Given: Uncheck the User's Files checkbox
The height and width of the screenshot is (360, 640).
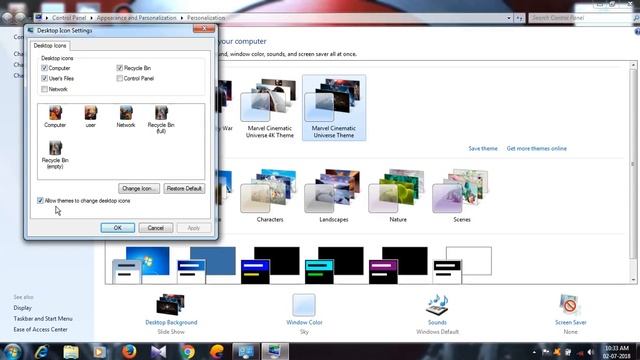Looking at the screenshot, I should click(44, 78).
